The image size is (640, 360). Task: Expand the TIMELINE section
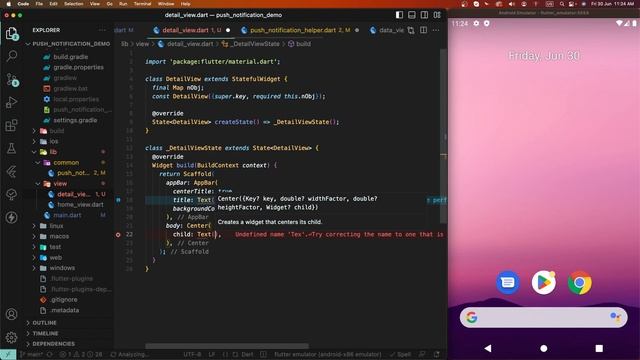45,333
